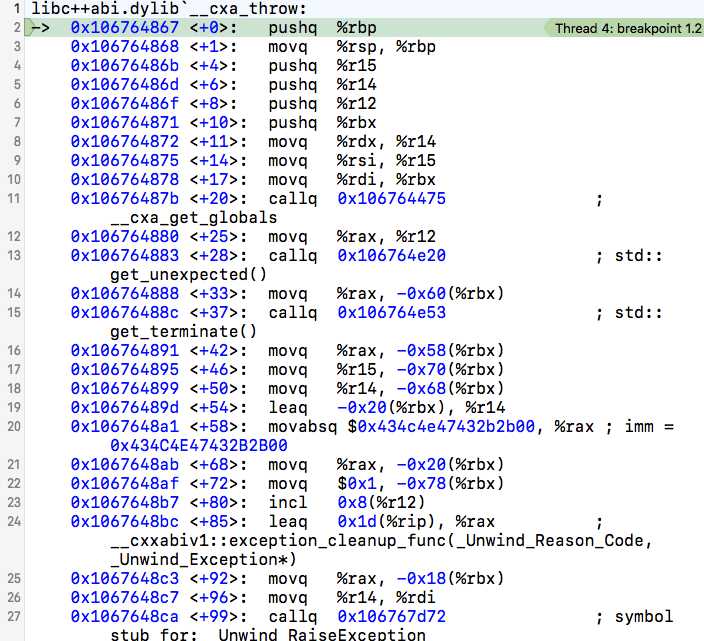704x641 pixels.
Task: Click address 0x1067648ab on line 21
Action: tap(125, 465)
